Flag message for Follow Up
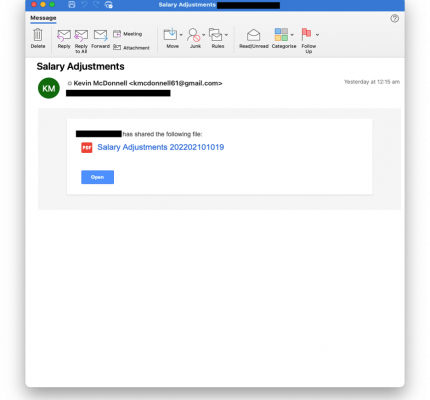Screen dimensions: 430x400 (x=308, y=41)
